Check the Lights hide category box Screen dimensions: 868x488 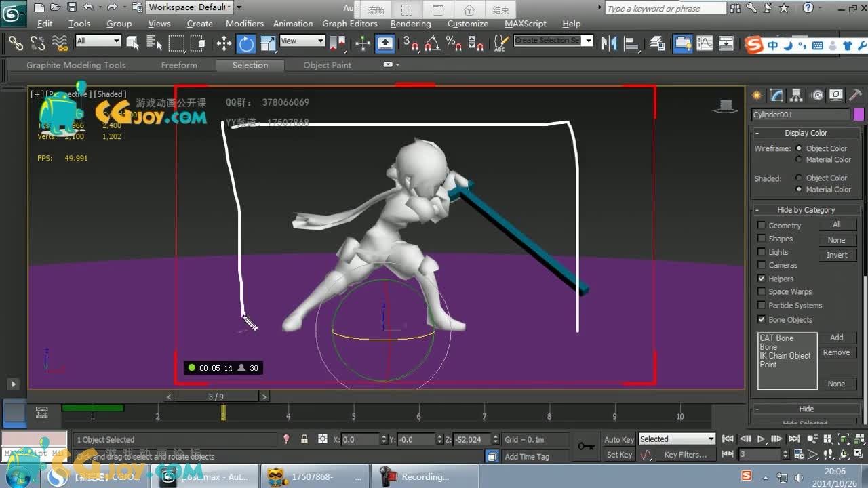762,252
